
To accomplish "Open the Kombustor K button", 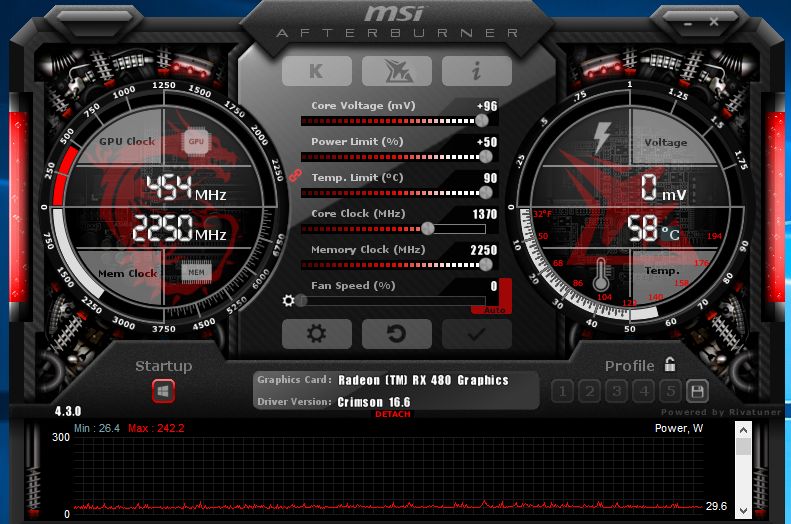I will pyautogui.click(x=317, y=71).
